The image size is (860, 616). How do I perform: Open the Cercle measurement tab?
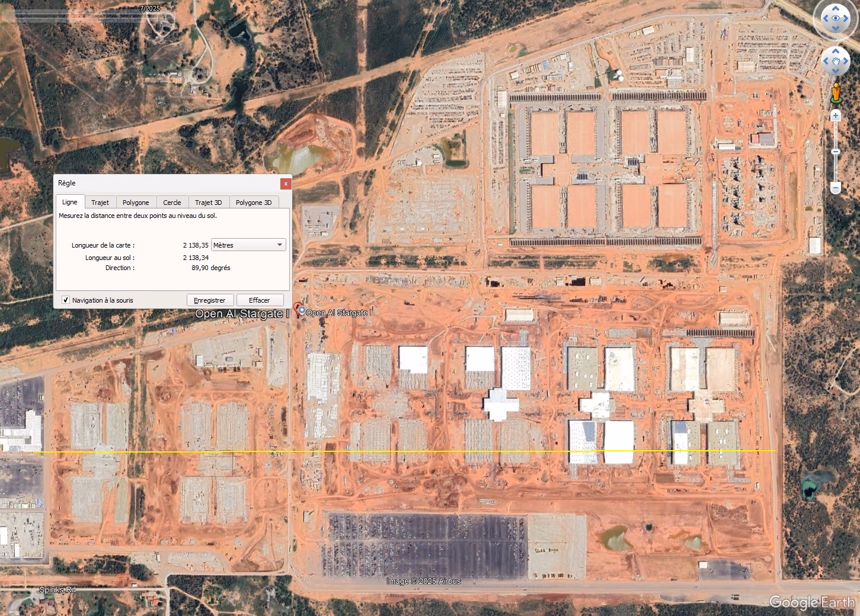coord(172,203)
